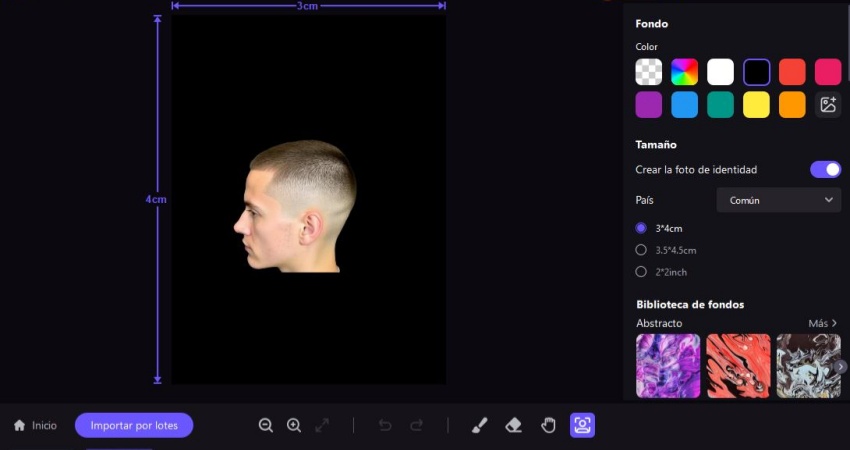This screenshot has width=850, height=450.
Task: Click the ID photo tool icon
Action: [x=582, y=425]
